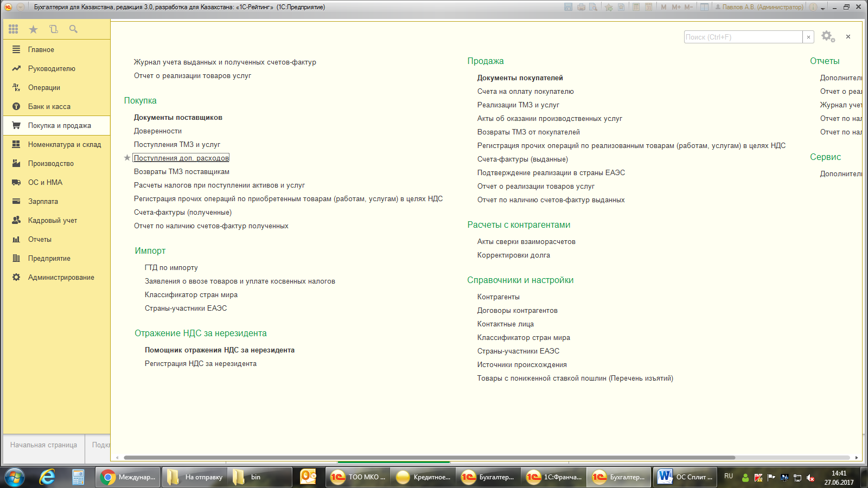The height and width of the screenshot is (488, 868).
Task: Open the title bar Calendar icon
Action: pyautogui.click(x=648, y=7)
